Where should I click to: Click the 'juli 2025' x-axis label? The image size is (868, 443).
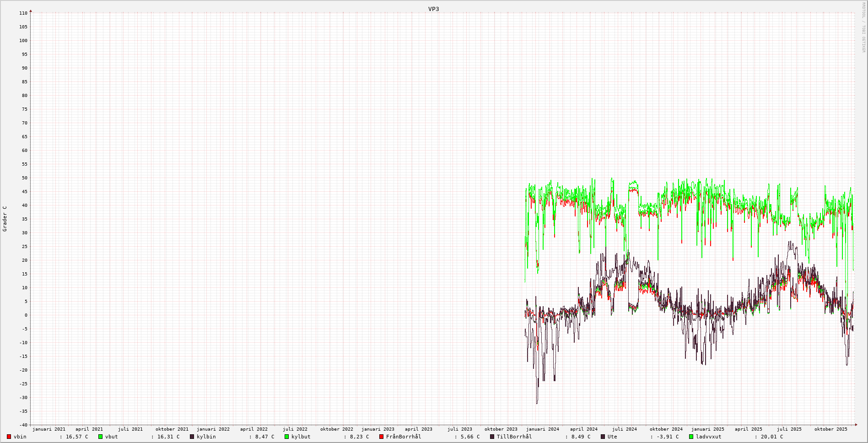[x=789, y=429]
